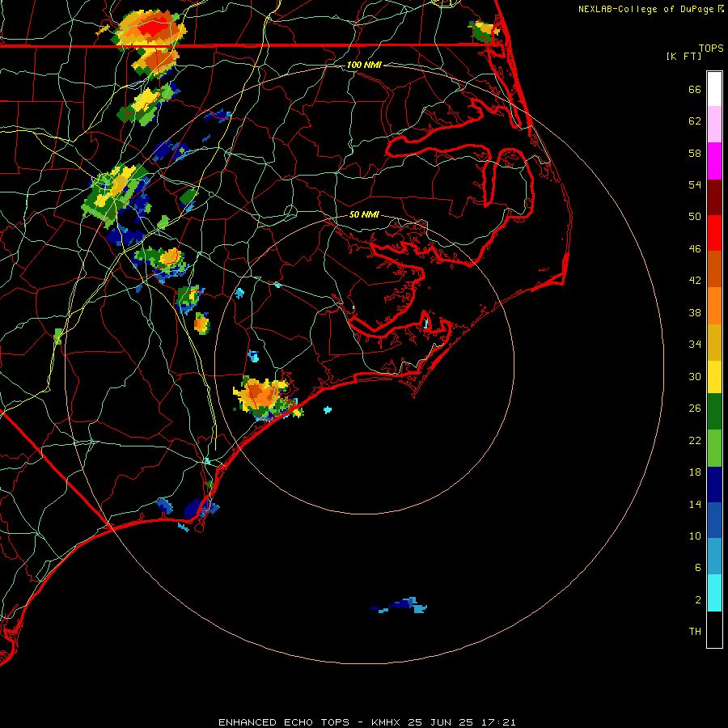Click the 66 legend value
This screenshot has height=728, width=728.
[695, 89]
